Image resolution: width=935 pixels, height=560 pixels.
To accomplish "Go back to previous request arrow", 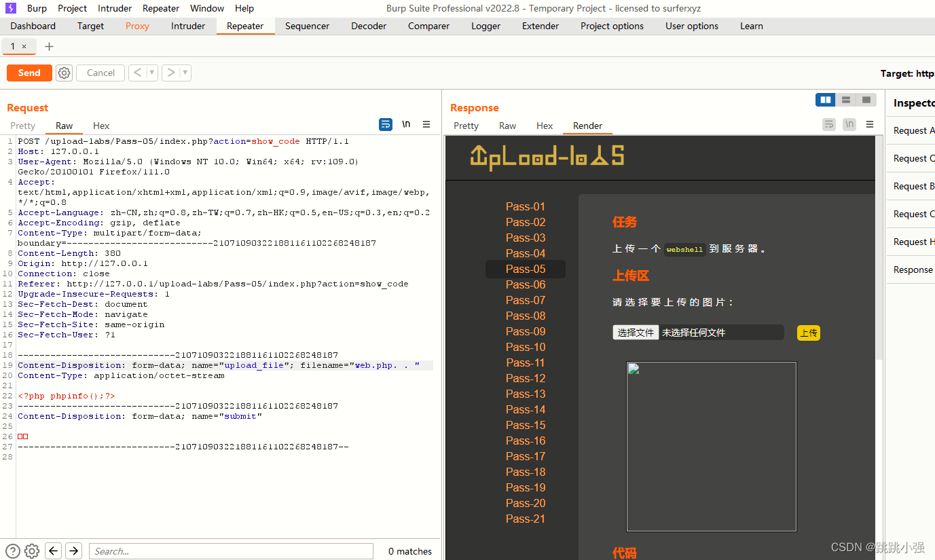I will [137, 73].
